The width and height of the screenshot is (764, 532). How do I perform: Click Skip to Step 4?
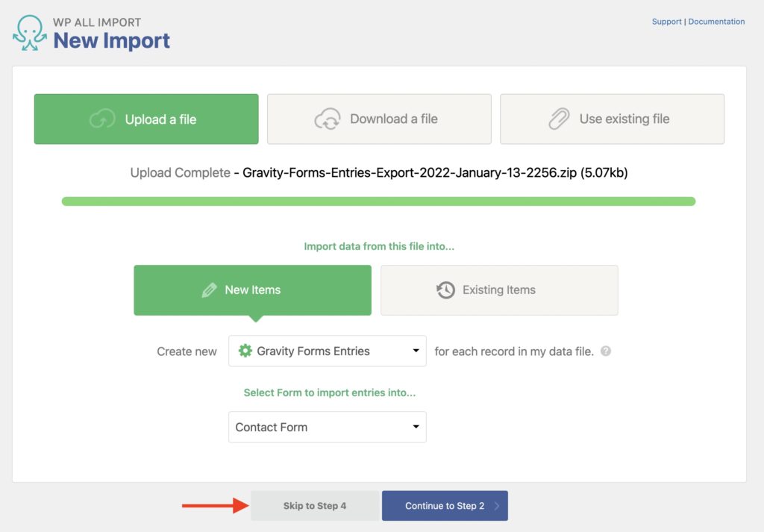click(x=314, y=505)
